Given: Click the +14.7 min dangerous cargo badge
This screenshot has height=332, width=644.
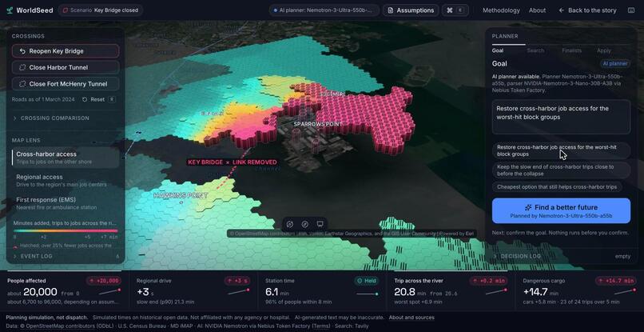Looking at the screenshot, I should 615,281.
